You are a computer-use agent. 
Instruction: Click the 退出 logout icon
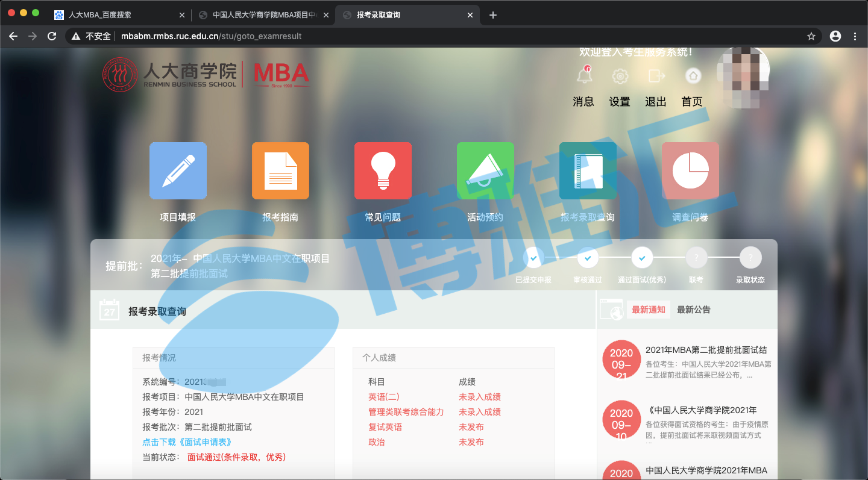[x=656, y=76]
